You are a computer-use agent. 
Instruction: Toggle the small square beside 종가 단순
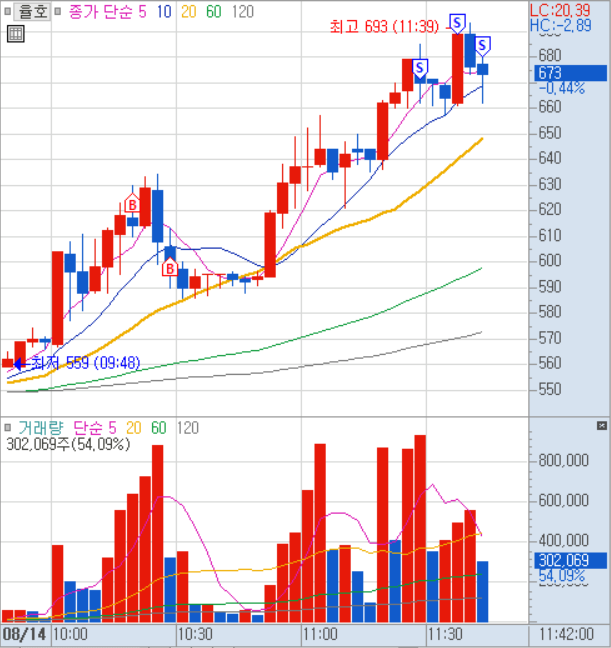coord(58,11)
